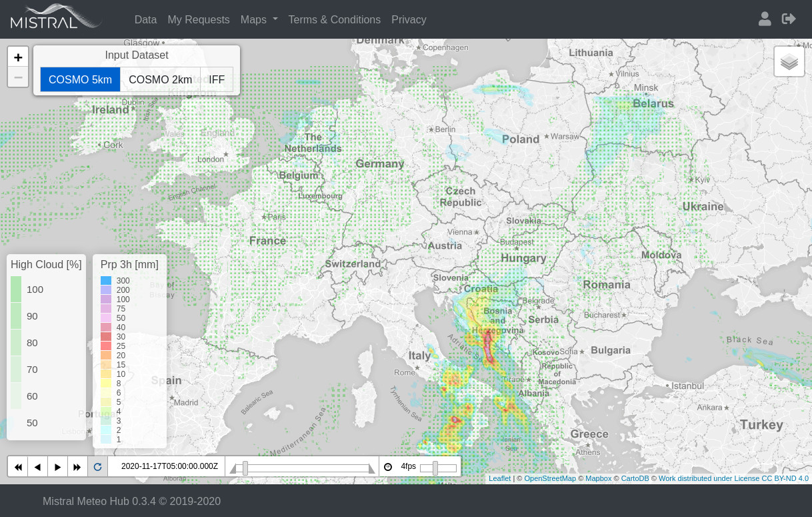
Task: Play the forecast animation
Action: tap(58, 467)
